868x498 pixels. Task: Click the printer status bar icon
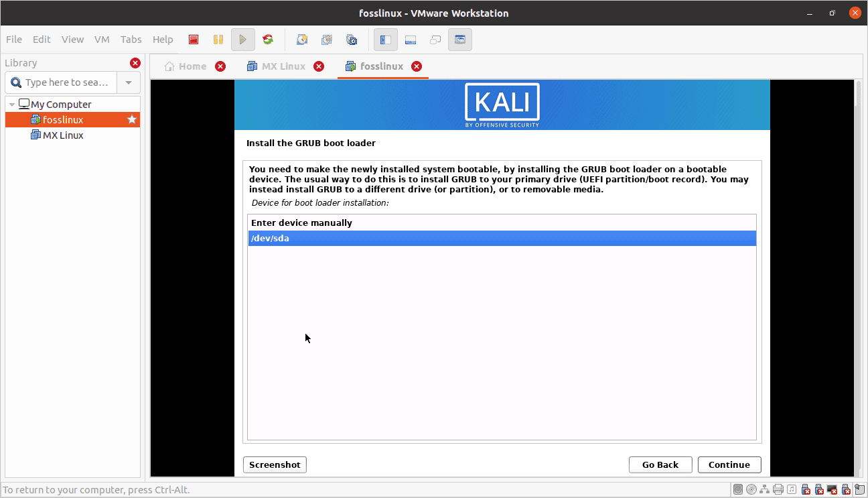pos(778,489)
